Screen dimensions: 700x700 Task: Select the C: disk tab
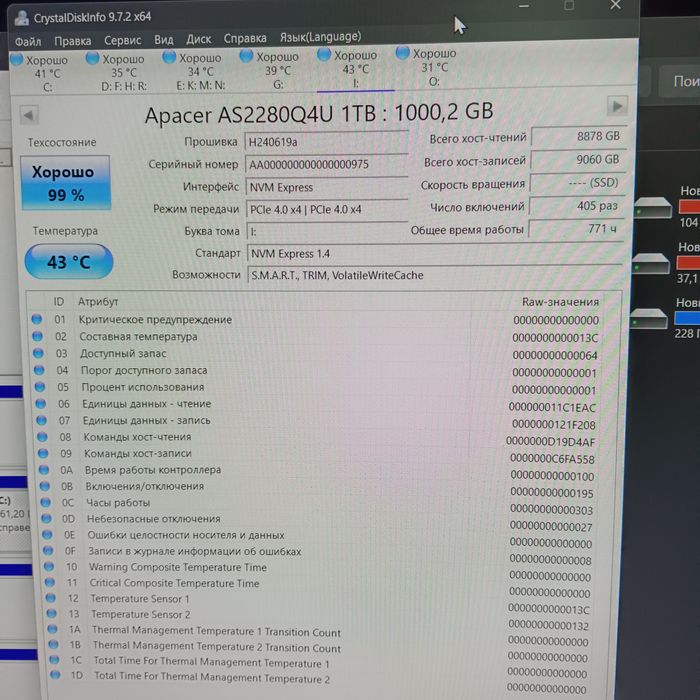(x=46, y=73)
